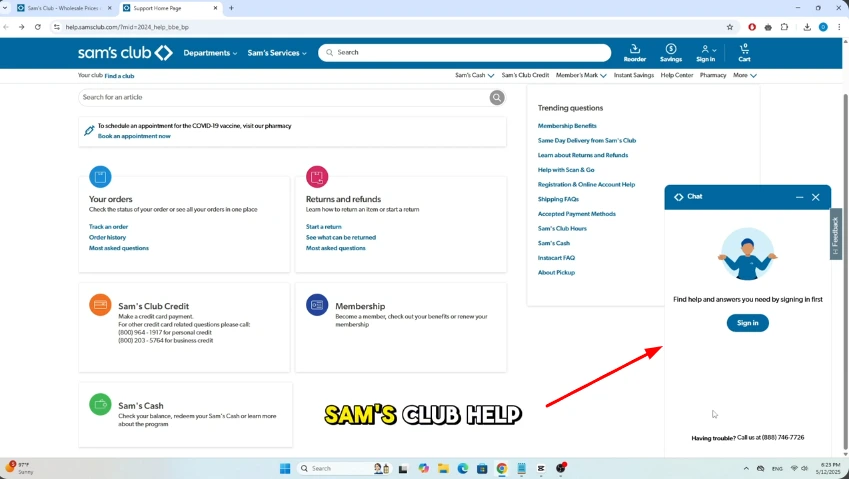Open Microsoft Edge from taskbar
Viewport: 849px width, 479px height.
click(x=462, y=468)
